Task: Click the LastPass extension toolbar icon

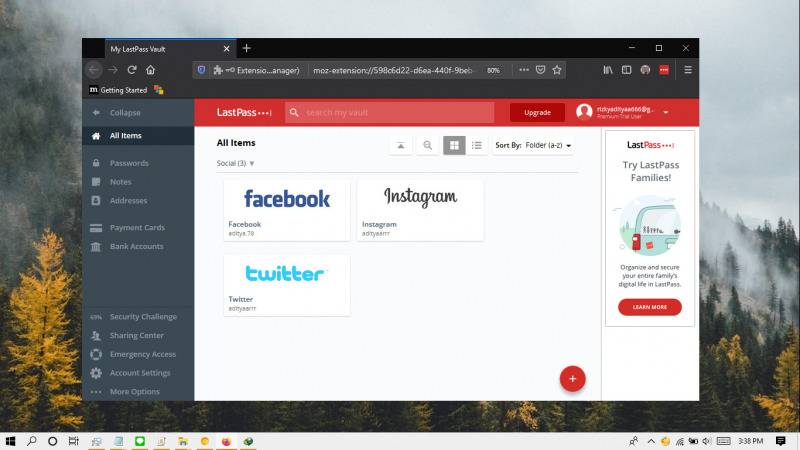Action: click(664, 70)
